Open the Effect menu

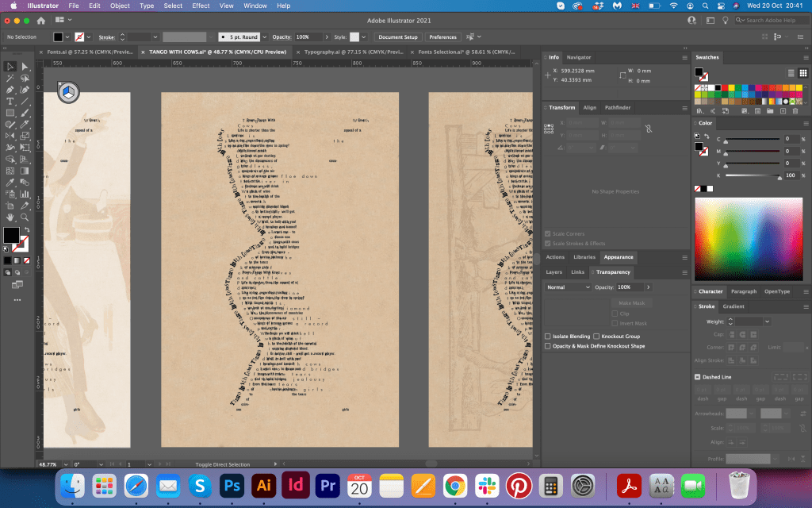pos(201,6)
